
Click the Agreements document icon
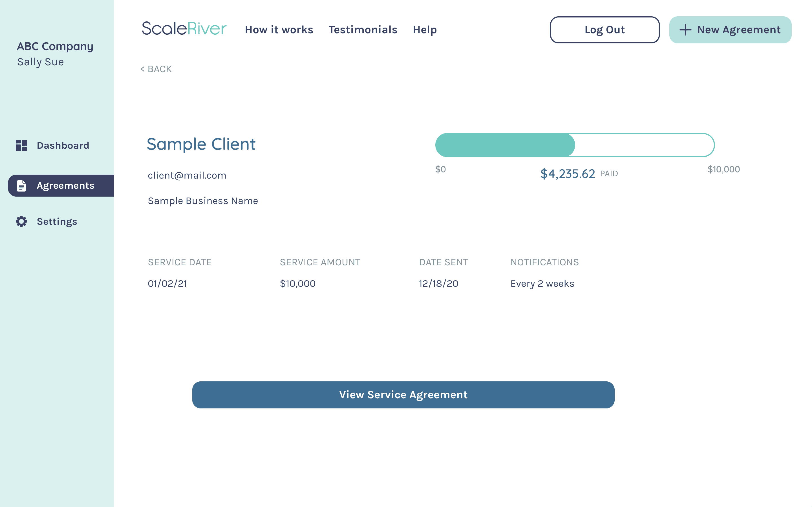[x=21, y=185]
